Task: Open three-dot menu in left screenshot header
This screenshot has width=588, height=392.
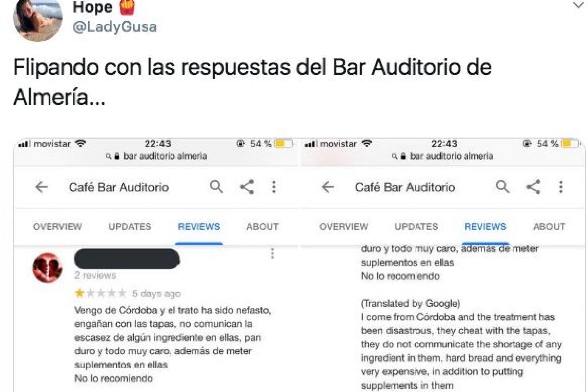Action: [274, 187]
